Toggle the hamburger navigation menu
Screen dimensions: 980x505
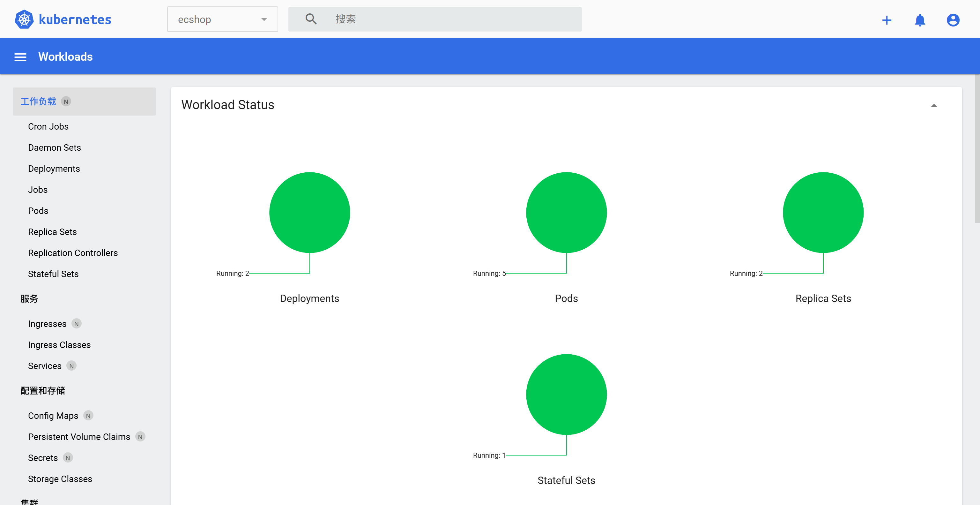20,57
